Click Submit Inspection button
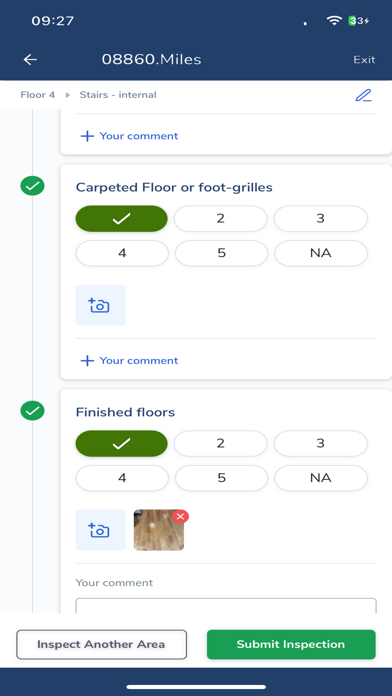Viewport: 392px width, 696px height. pos(291,644)
